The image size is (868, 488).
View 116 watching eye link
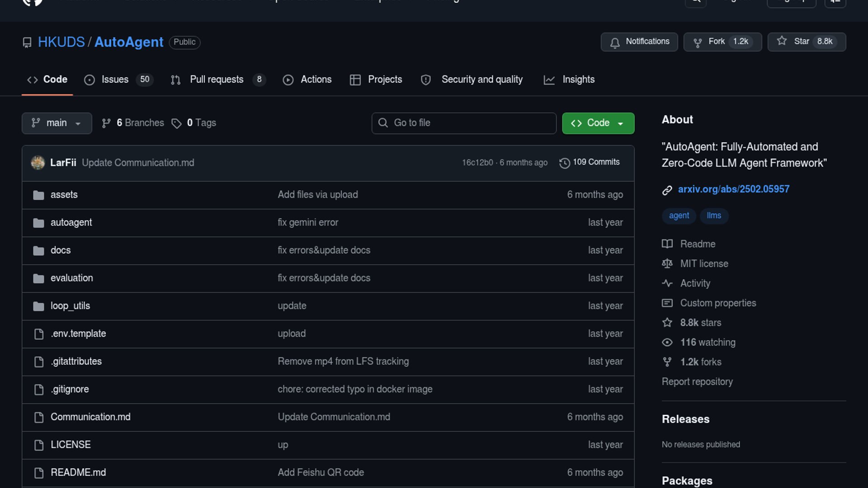(x=708, y=343)
